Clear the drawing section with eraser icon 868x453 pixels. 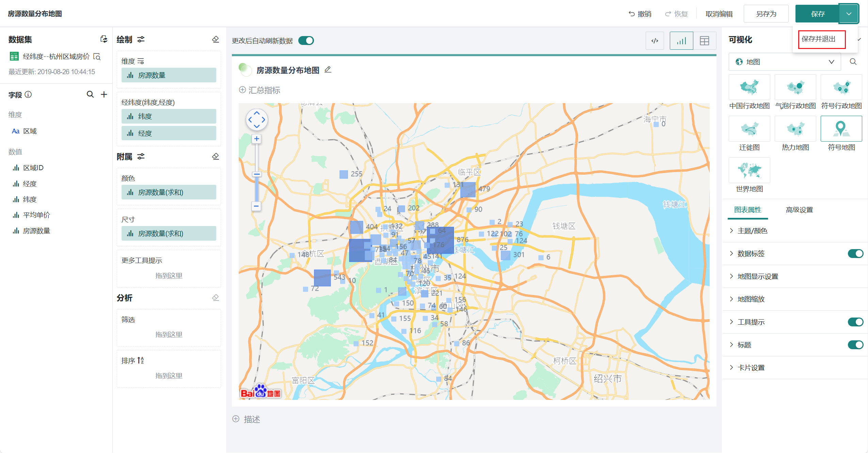pyautogui.click(x=216, y=39)
